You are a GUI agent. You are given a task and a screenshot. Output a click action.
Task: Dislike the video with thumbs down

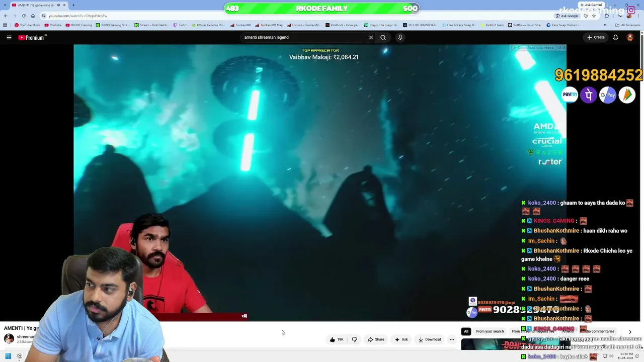click(354, 339)
